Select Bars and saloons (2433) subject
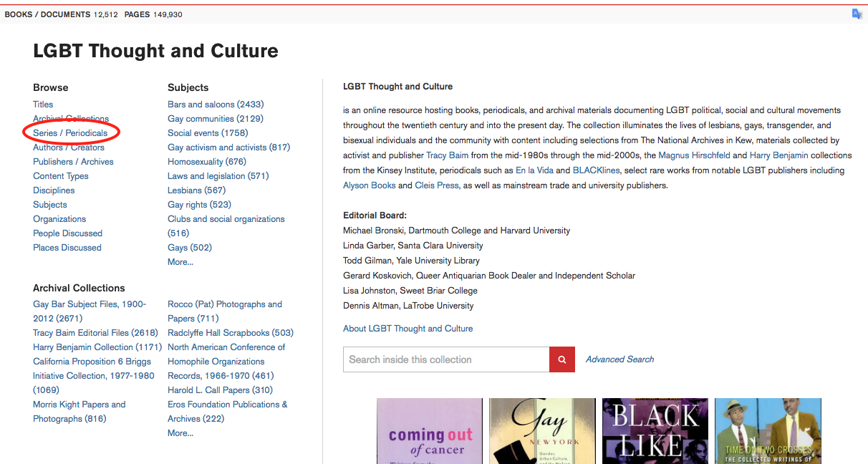 pyautogui.click(x=216, y=105)
